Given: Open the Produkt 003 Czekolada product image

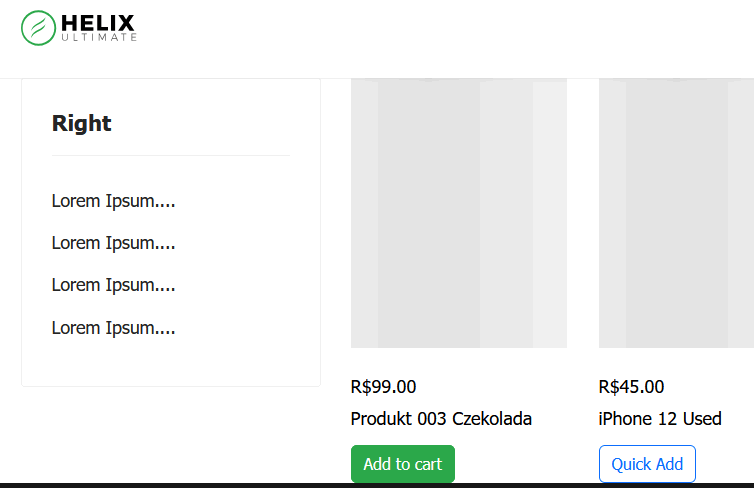Looking at the screenshot, I should (x=458, y=212).
